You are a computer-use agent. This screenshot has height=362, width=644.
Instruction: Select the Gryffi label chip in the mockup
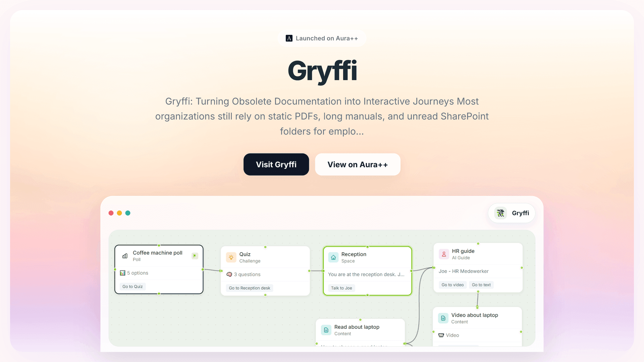512,213
